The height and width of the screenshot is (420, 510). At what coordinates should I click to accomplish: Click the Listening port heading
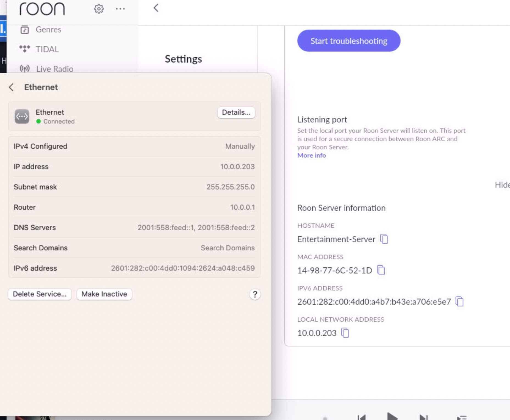(322, 120)
